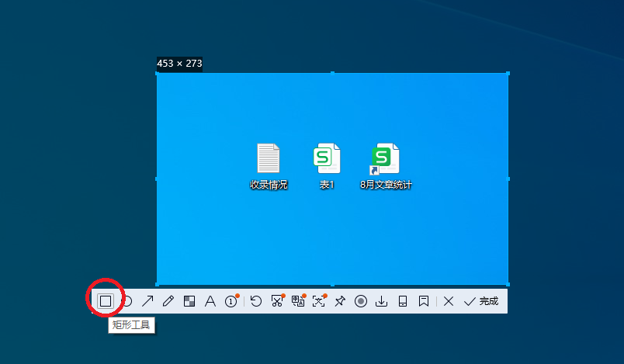Open the screenshot translate tool
The image size is (624, 364).
(299, 301)
